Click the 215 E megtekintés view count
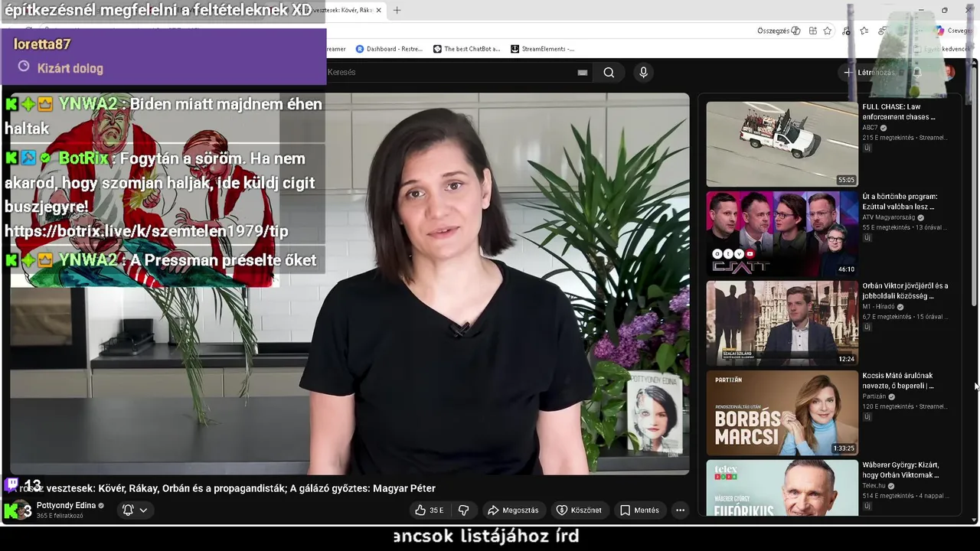This screenshot has width=980, height=551. point(888,138)
